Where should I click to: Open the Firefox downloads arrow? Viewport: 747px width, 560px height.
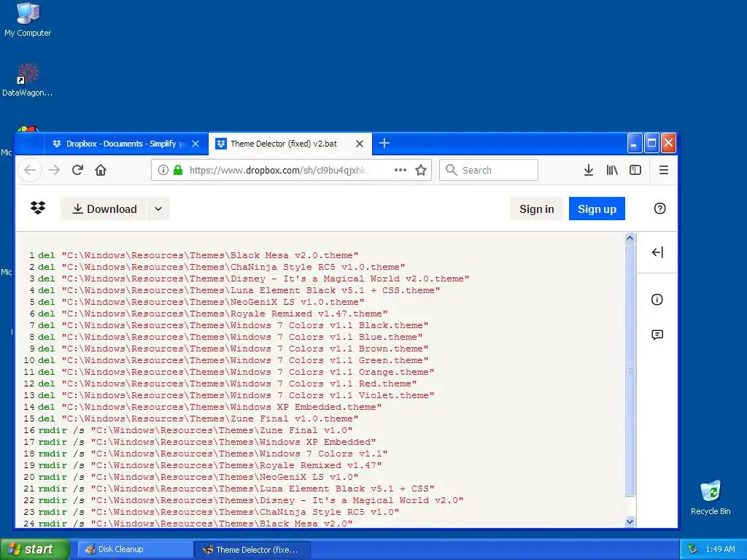(x=589, y=170)
